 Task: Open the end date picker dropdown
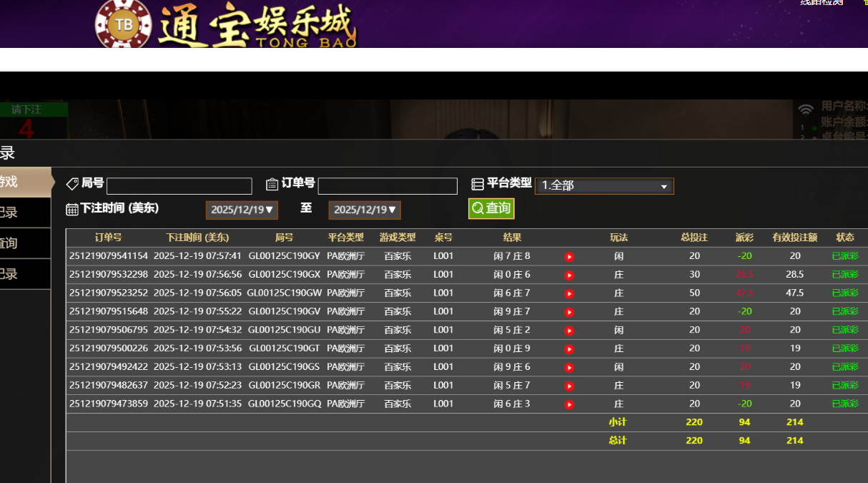point(365,210)
